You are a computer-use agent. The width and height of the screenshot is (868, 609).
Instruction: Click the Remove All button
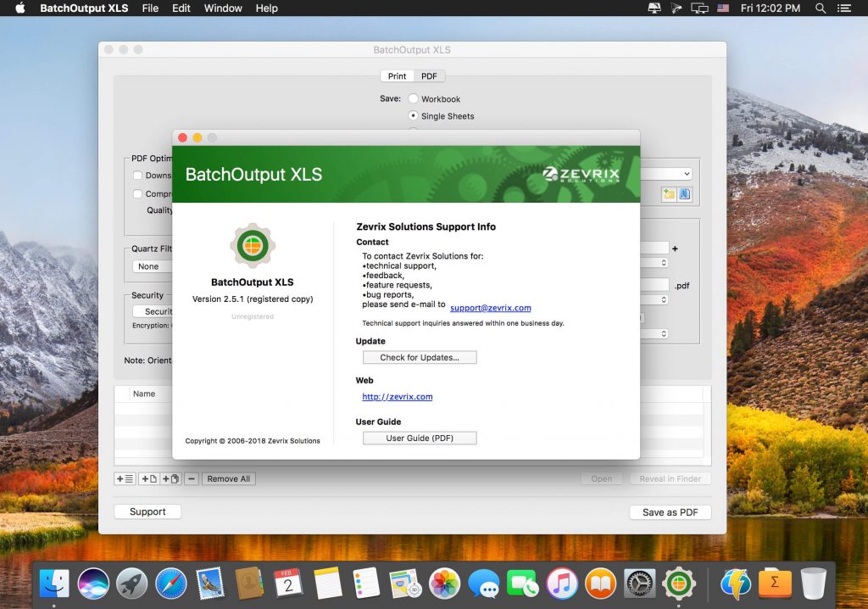(x=228, y=478)
